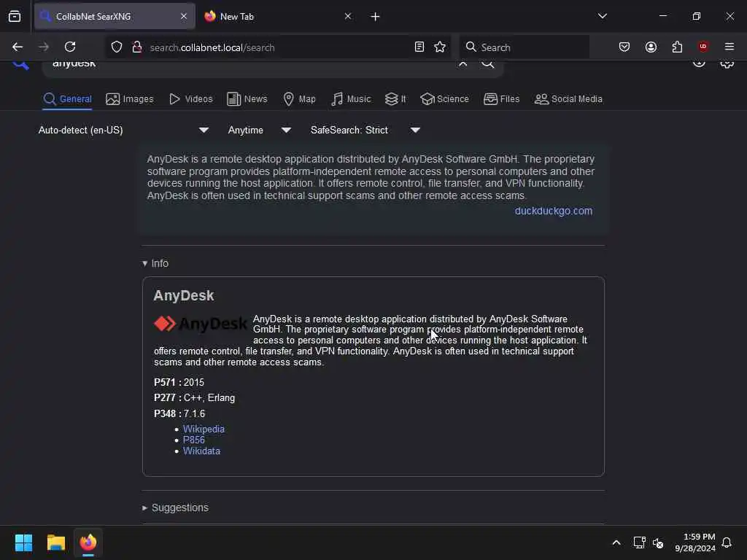List all tabs dropdown arrow
747x560 pixels.
point(602,16)
